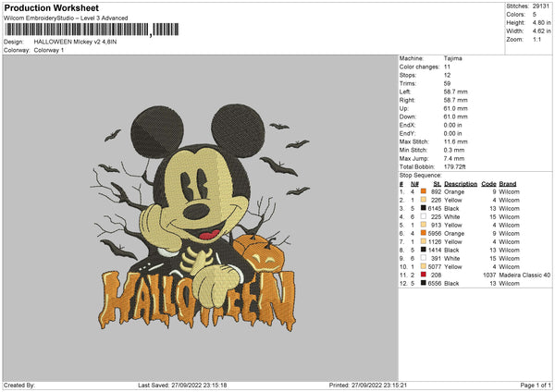Click the orange swatch in stop 1

pos(424,191)
